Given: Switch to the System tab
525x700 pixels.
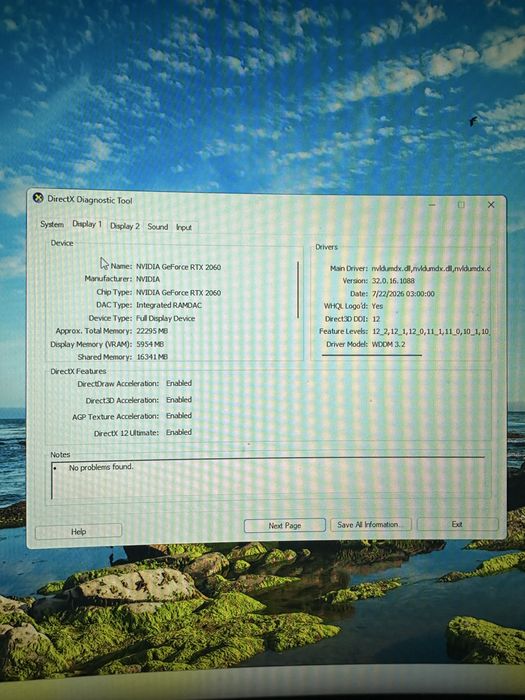Looking at the screenshot, I should point(52,224).
